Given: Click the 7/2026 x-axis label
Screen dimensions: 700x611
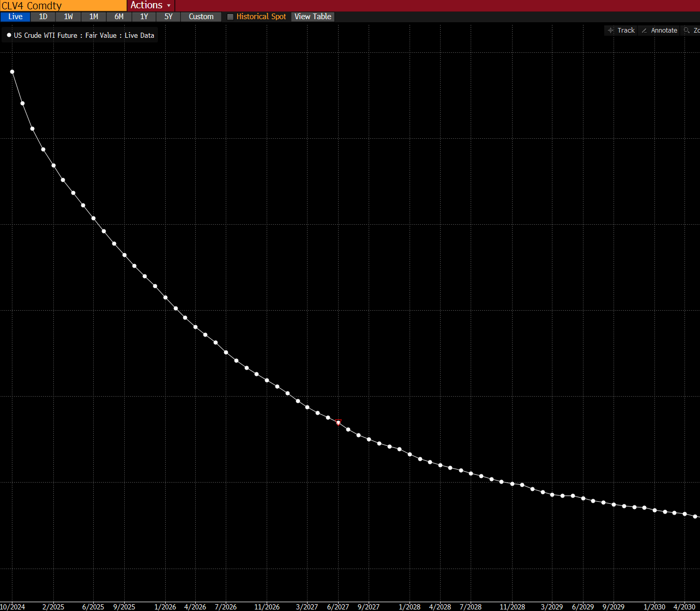Looking at the screenshot, I should click(226, 607).
